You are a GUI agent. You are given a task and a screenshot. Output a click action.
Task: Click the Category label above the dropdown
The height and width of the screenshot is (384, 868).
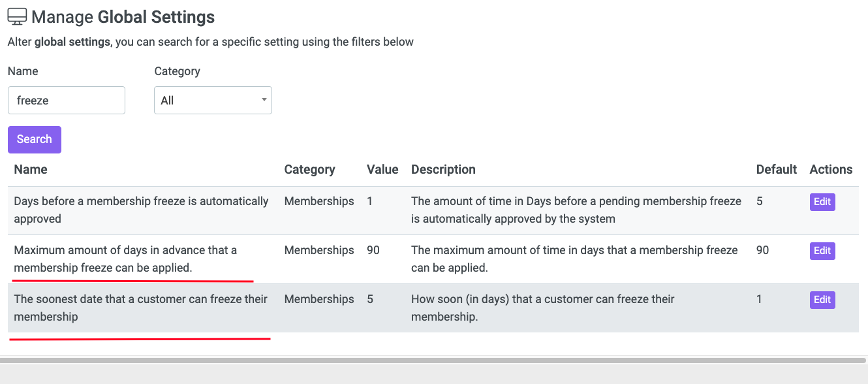pos(177,71)
